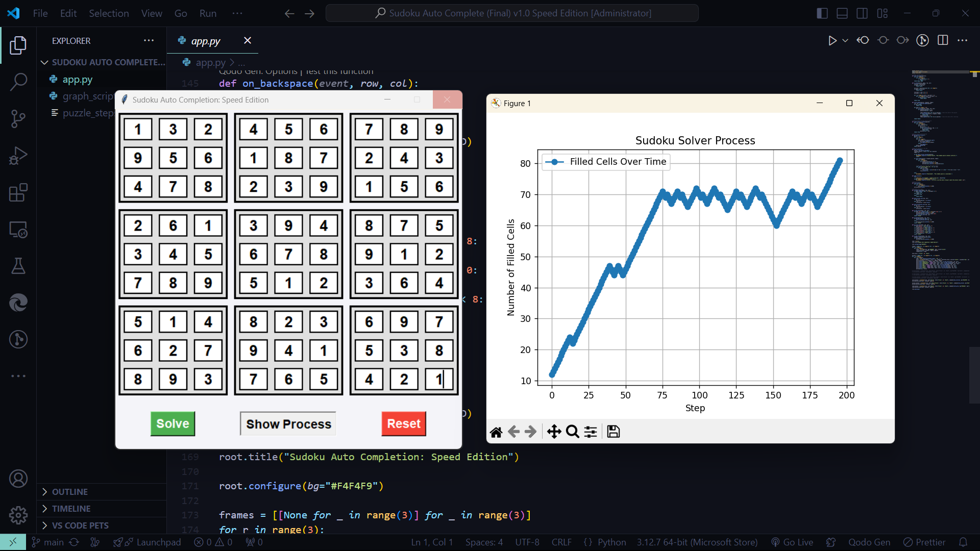Open the Source Control view
980x551 pixels.
pos(18,119)
